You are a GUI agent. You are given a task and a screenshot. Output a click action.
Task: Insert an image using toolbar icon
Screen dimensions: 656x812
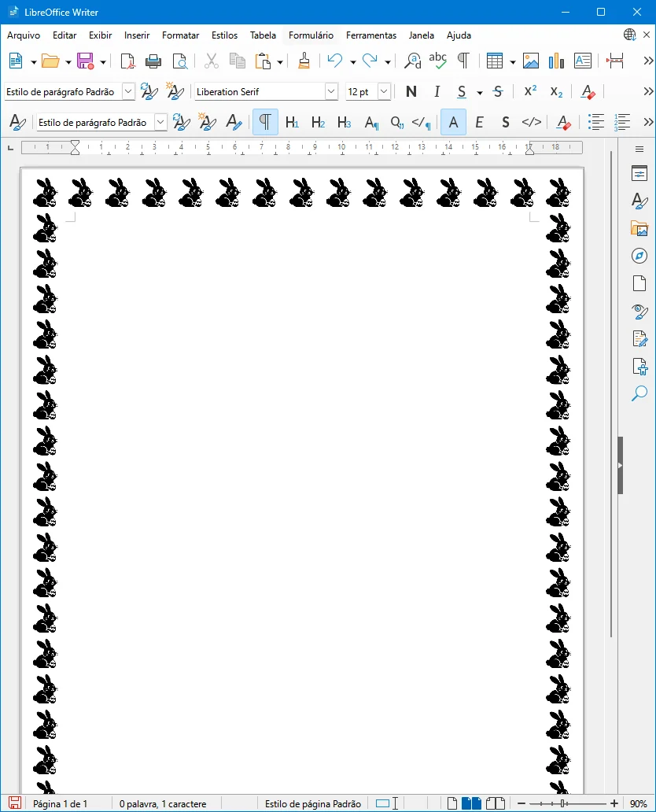point(531,61)
